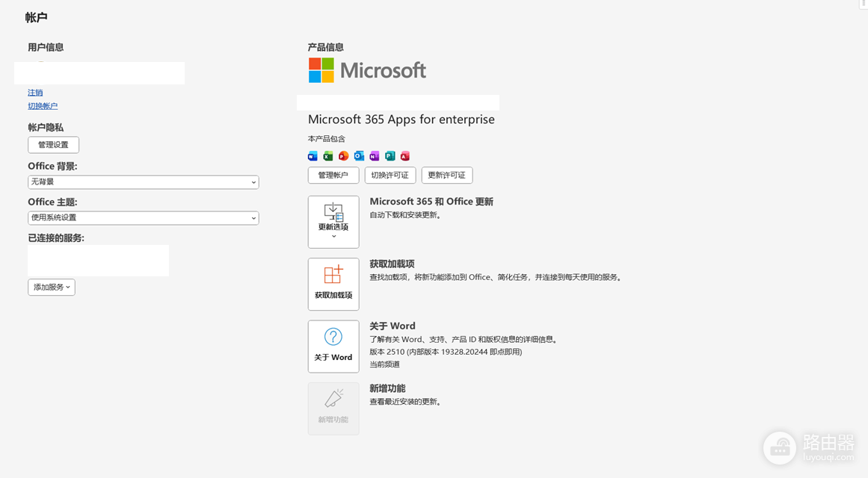
Task: Click the 帐户隐私 heading
Action: 46,127
